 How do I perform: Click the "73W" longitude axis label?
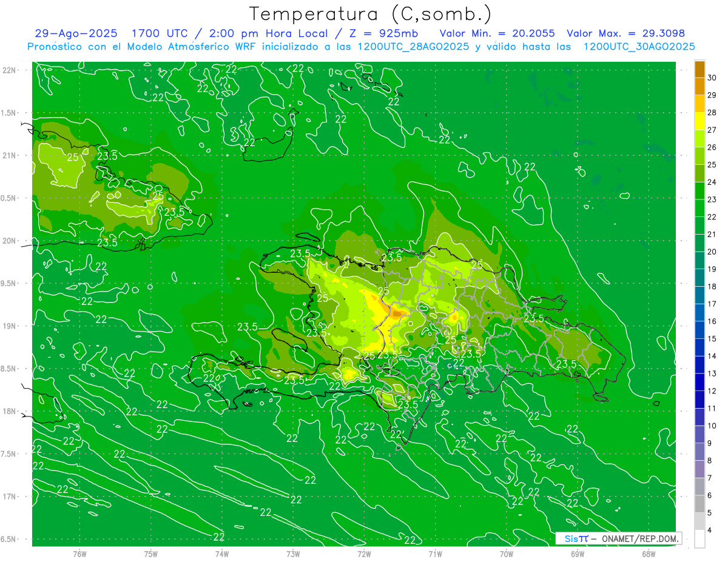tap(293, 554)
